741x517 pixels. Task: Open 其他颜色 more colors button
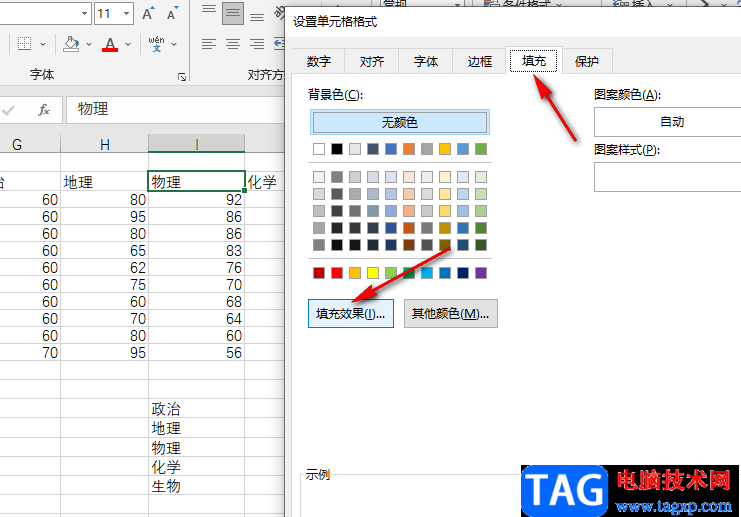click(450, 313)
